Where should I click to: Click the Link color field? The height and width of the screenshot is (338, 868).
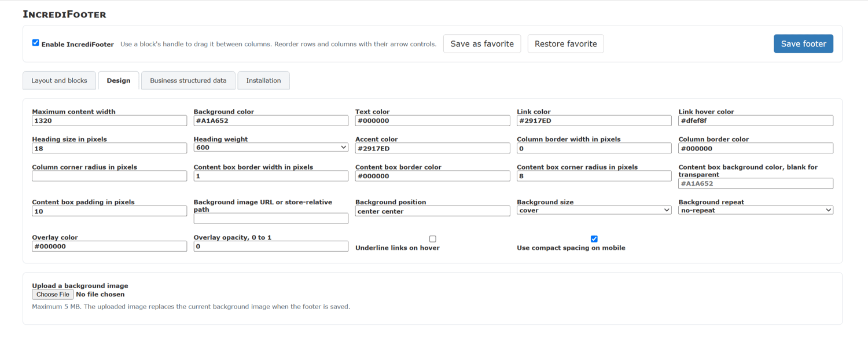[x=594, y=121]
